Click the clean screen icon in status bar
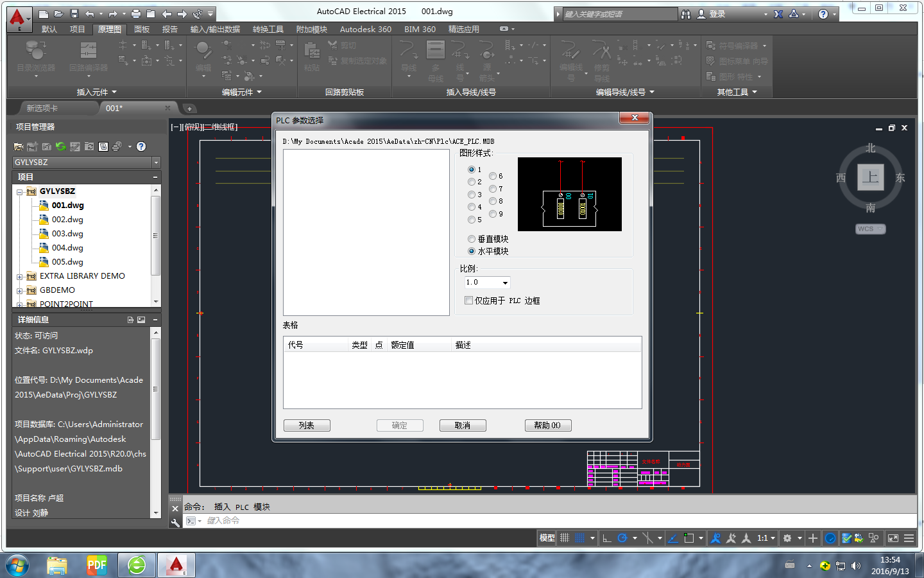Viewport: 924px width, 578px height. [x=893, y=538]
